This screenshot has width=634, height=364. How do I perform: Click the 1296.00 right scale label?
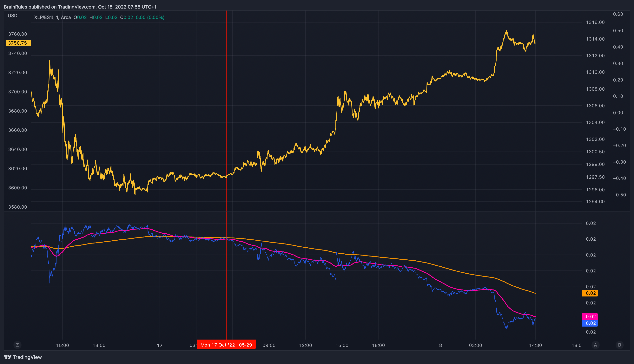pos(595,190)
